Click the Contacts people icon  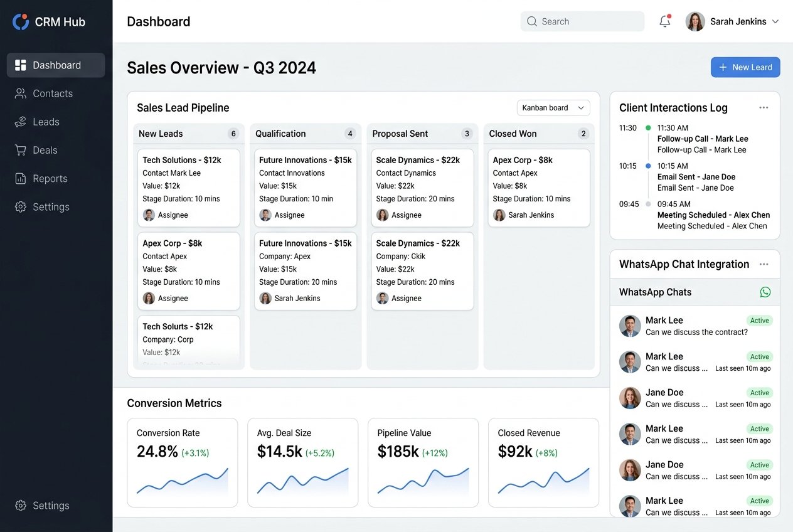21,93
